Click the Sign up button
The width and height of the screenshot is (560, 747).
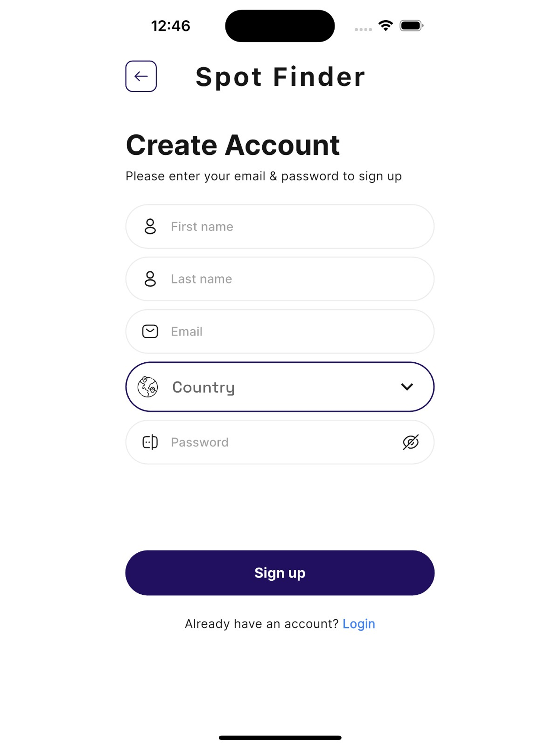280,573
